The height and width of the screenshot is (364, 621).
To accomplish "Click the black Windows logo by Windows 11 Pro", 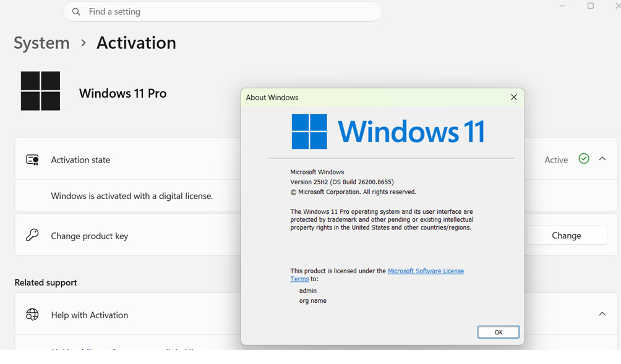I will 40,91.
